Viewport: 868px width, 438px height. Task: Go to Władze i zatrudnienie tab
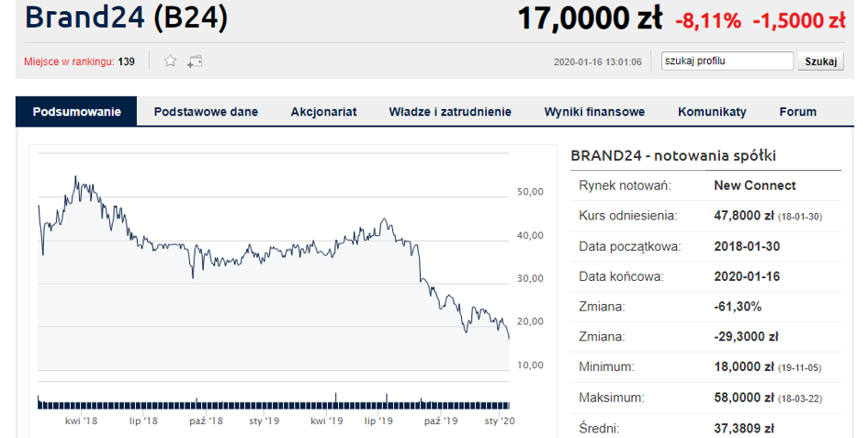coord(450,112)
